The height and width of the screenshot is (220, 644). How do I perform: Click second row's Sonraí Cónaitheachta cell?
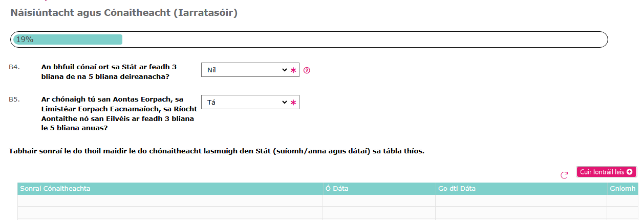point(169,212)
